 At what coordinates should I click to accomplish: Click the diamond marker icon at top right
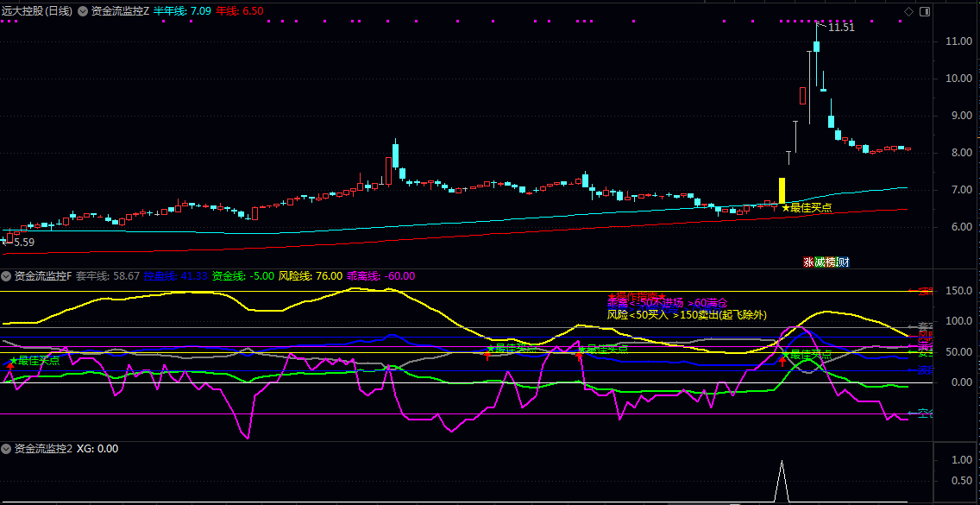[908, 11]
